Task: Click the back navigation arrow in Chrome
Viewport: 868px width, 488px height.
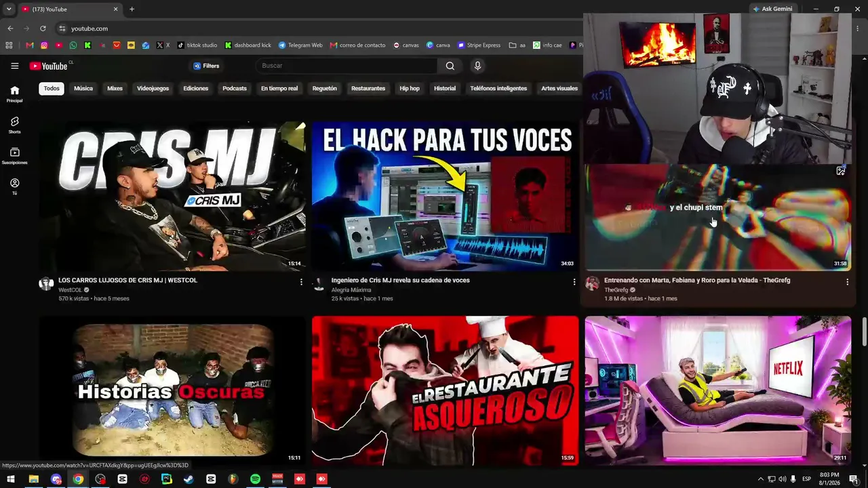Action: tap(10, 28)
